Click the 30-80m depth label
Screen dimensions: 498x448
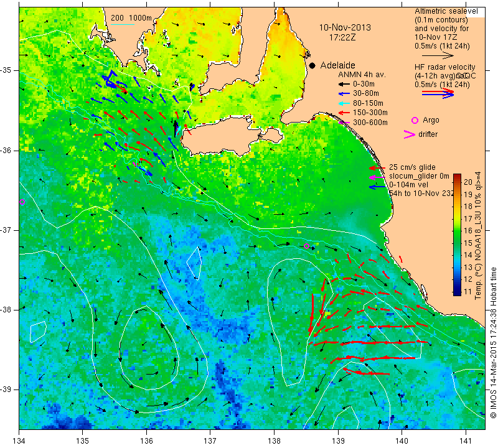click(x=366, y=94)
